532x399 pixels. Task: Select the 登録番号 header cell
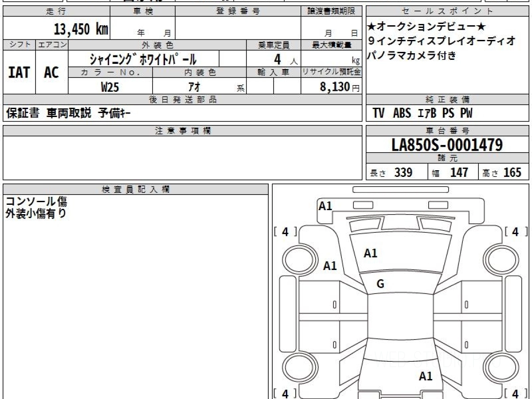(x=238, y=12)
